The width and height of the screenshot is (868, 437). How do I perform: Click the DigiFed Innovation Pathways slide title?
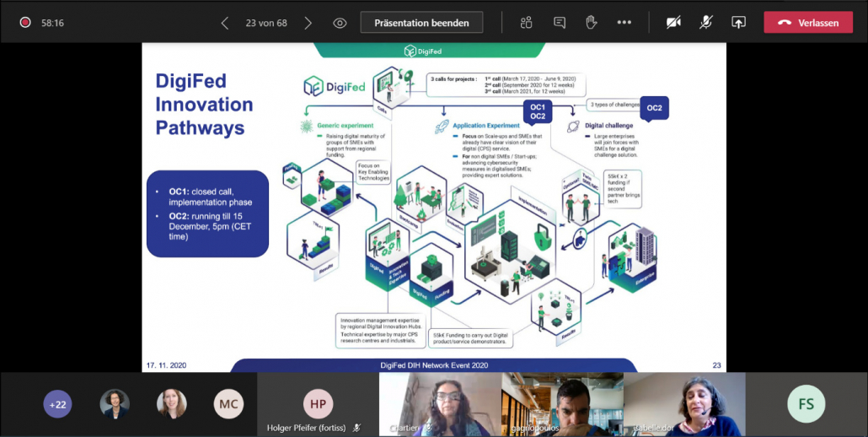click(204, 105)
